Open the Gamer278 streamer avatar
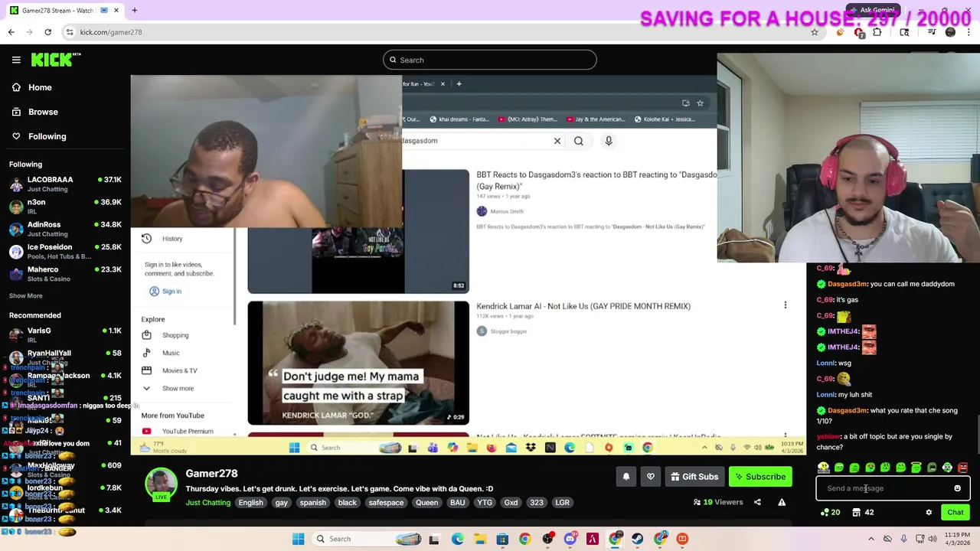The height and width of the screenshot is (551, 980). click(x=161, y=484)
